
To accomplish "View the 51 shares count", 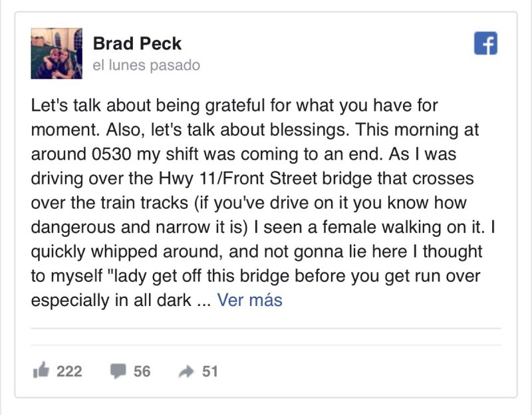I will click(210, 371).
